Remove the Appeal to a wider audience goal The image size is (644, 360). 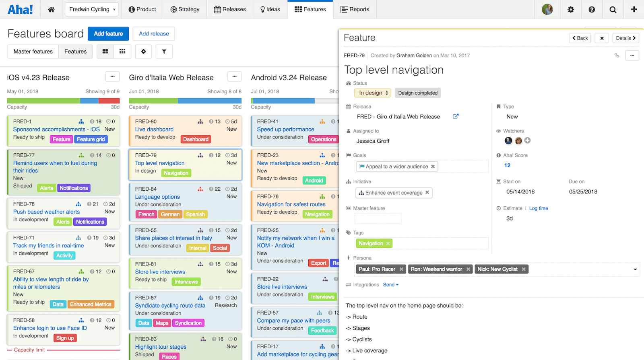[x=433, y=167]
